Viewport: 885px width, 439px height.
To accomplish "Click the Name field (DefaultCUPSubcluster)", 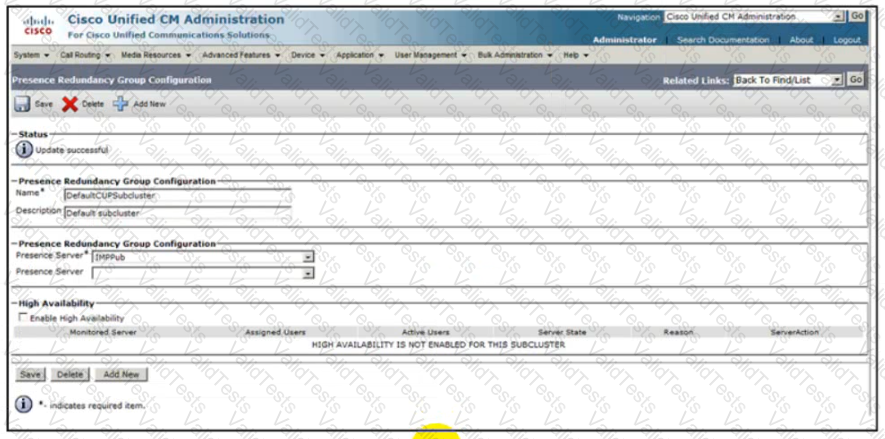I will 177,195.
